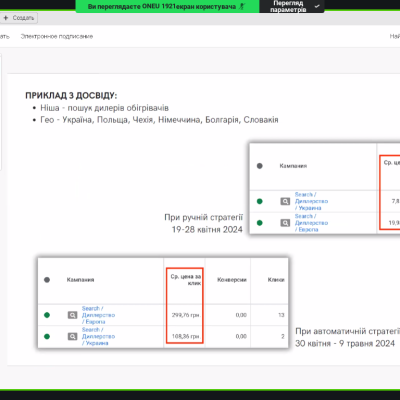Click the search icon in lower table Европа row
Viewport: 400px width, 400px height.
(x=72, y=315)
